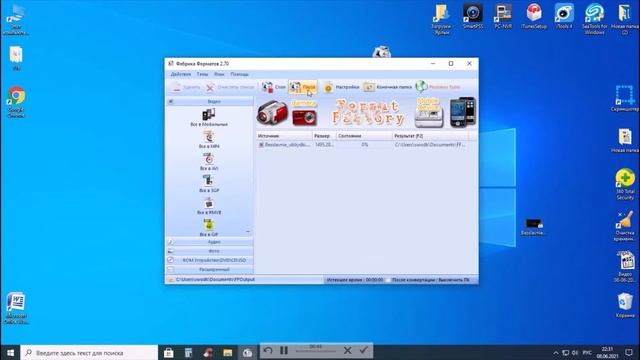
Task: Click the Stop (Стоп) toolbar button
Action: pyautogui.click(x=274, y=87)
